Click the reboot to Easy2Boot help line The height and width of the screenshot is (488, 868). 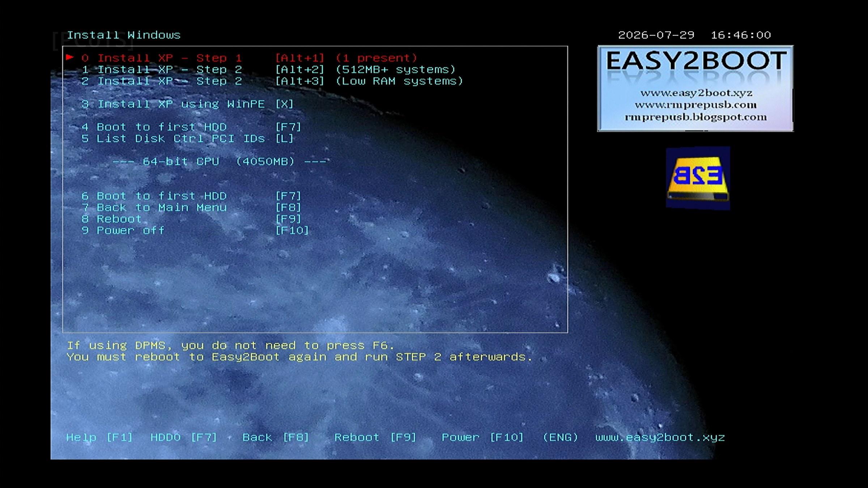[300, 357]
